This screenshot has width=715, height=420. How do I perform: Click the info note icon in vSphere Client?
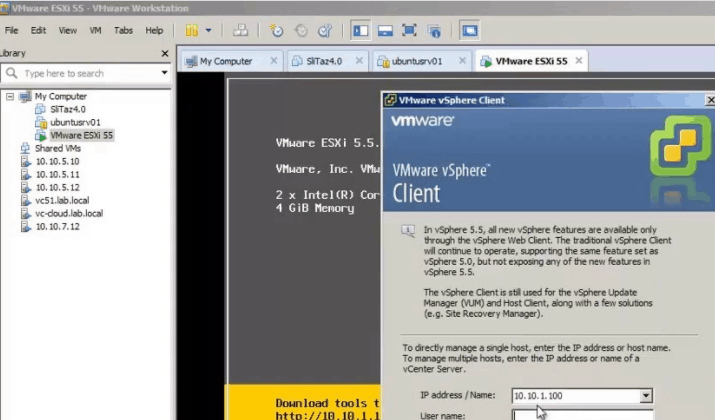408,231
